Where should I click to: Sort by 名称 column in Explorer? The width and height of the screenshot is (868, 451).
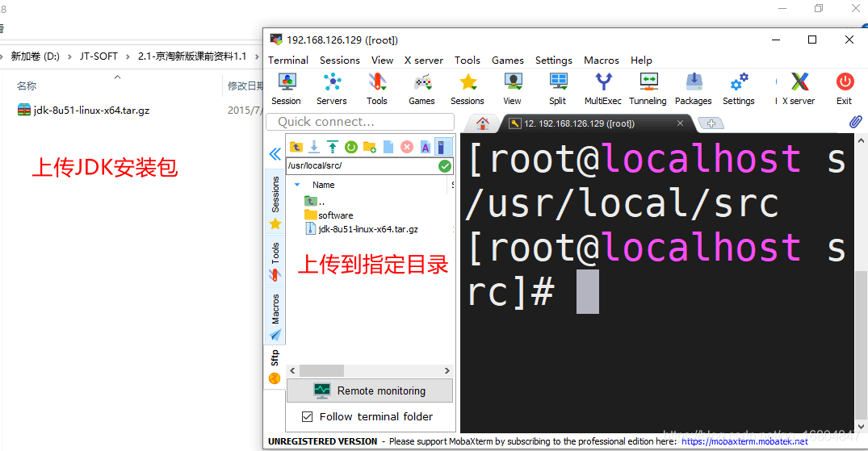(27, 86)
